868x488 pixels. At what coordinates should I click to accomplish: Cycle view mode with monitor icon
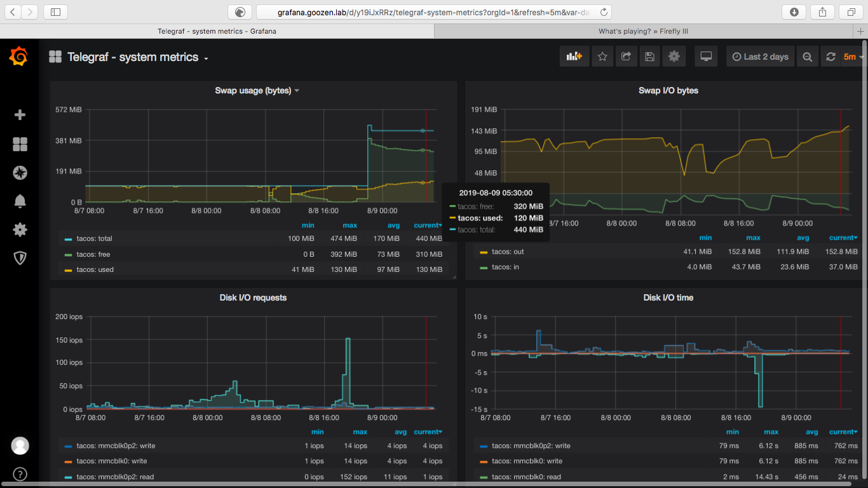click(706, 57)
